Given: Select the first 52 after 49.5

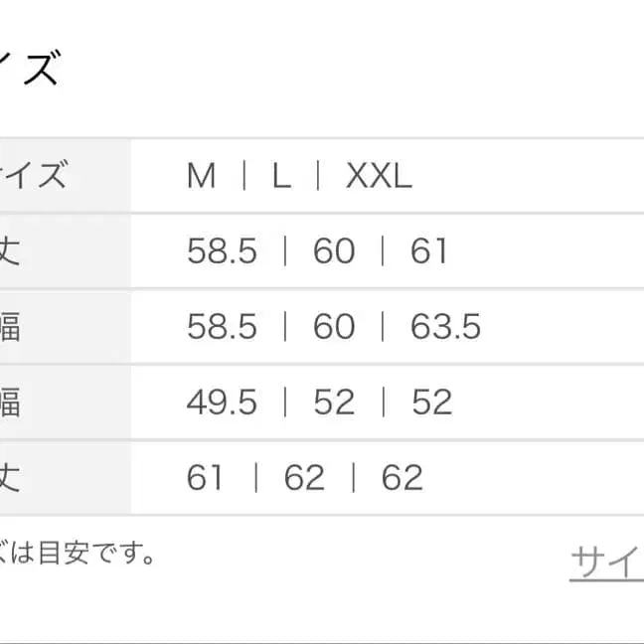Looking at the screenshot, I should [x=334, y=402].
